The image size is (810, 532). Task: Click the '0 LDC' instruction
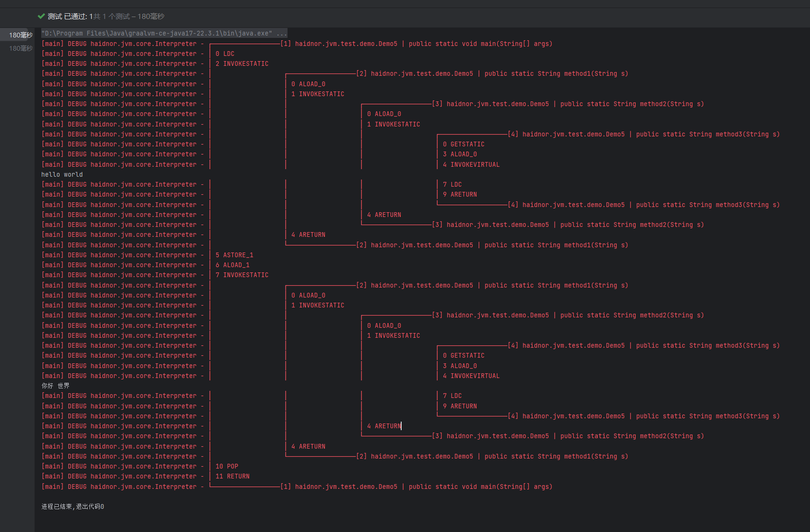tap(225, 54)
